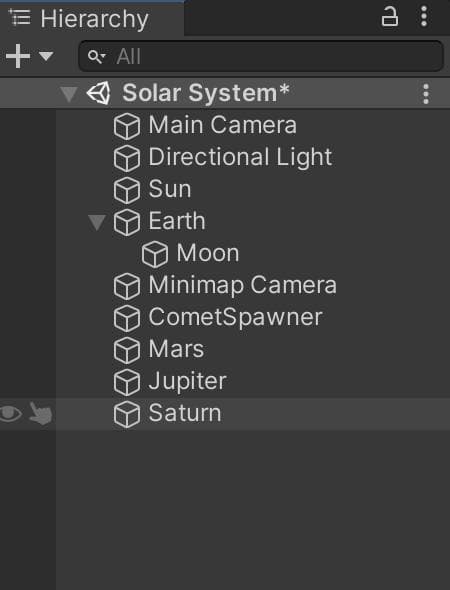Click the Hierarchy list icon in the tab
The height and width of the screenshot is (590, 450).
coord(20,17)
